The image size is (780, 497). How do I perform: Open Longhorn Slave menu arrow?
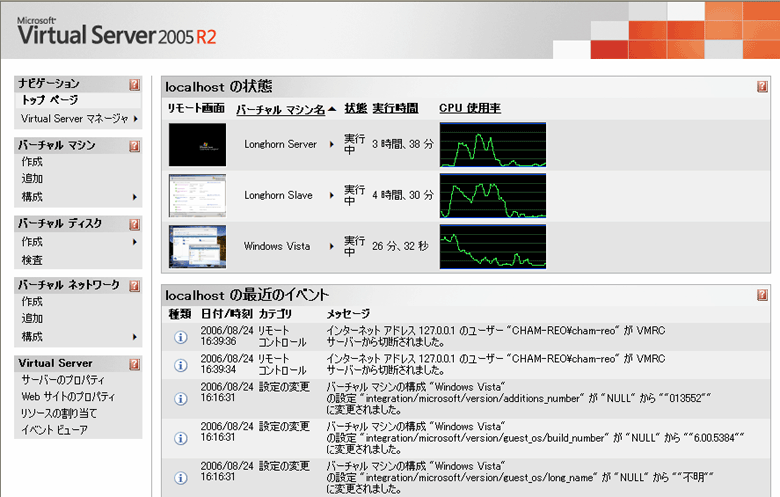(332, 196)
